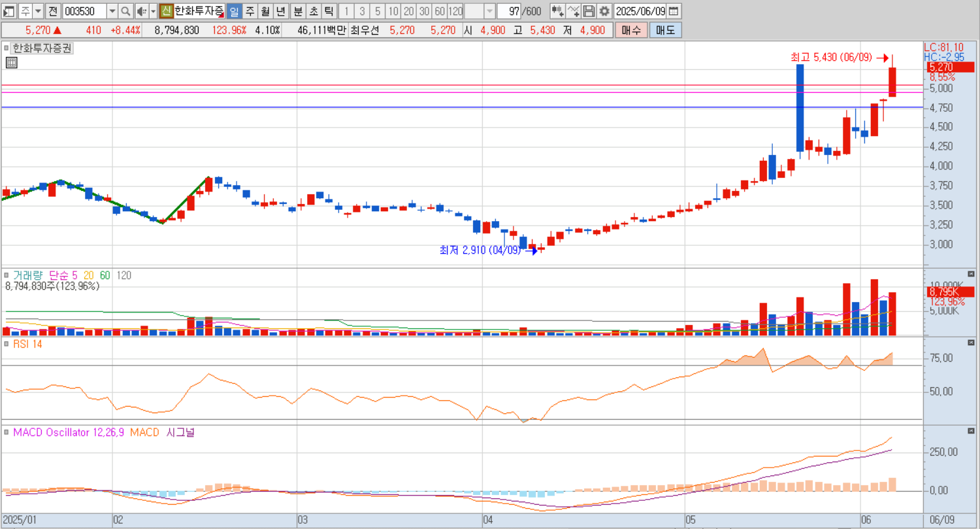Open chart settings gear icon

point(604,11)
